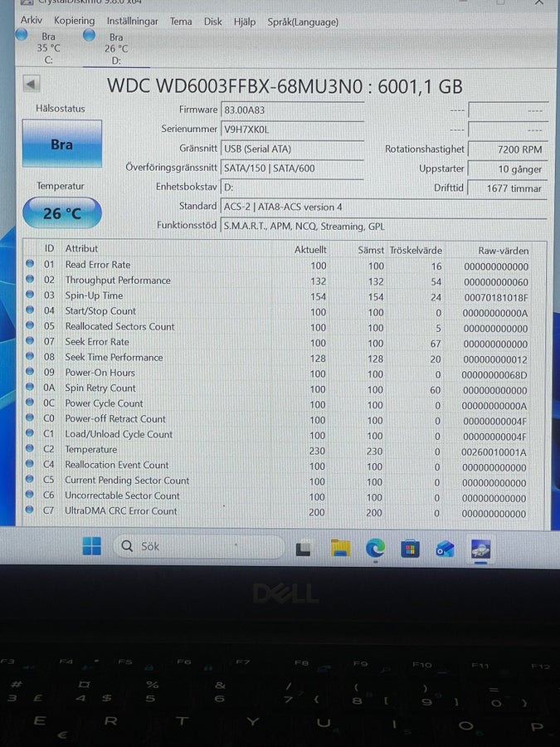Click the Rotationshastighet 7200 RPM field
The image size is (560, 747).
(x=508, y=149)
